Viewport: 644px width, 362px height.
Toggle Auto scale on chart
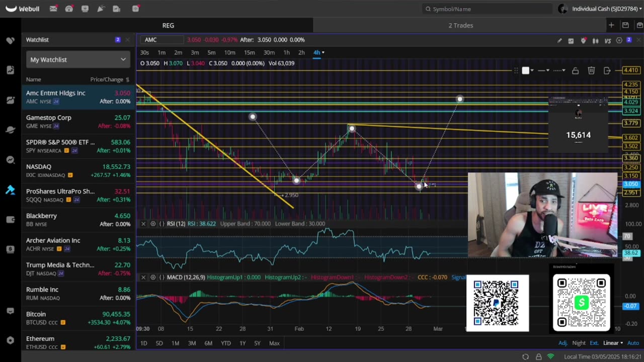pos(633,343)
